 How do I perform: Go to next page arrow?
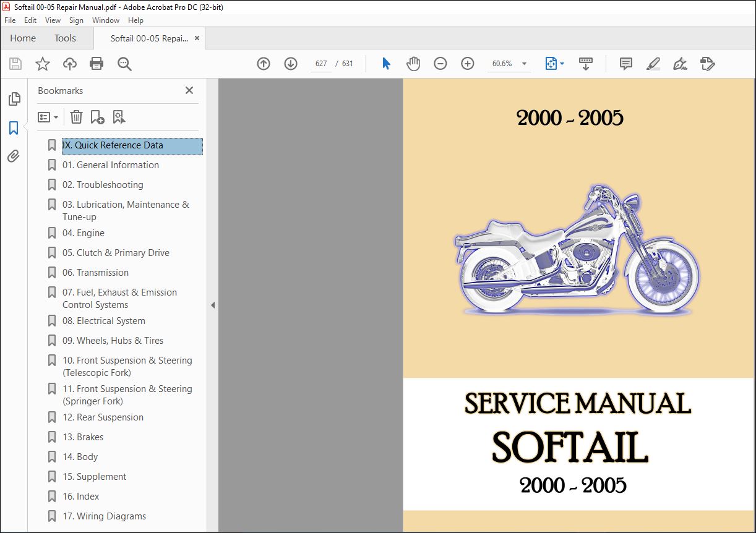tap(291, 64)
